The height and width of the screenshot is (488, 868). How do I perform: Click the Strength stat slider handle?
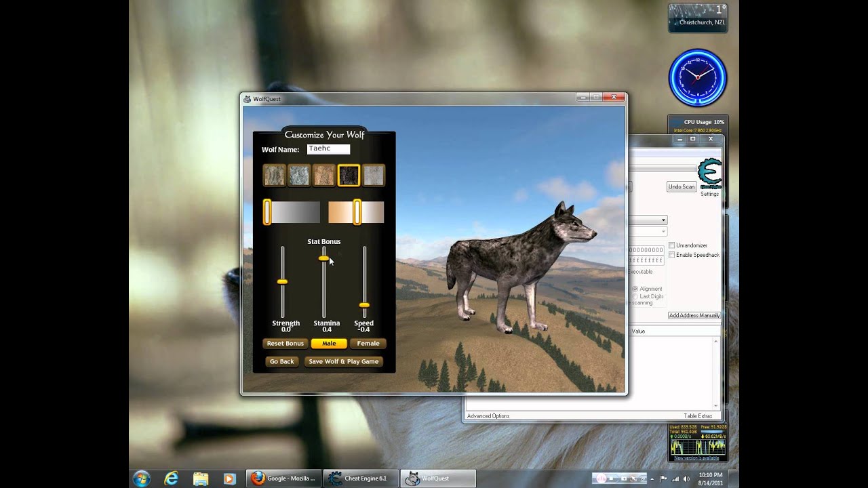tap(282, 281)
